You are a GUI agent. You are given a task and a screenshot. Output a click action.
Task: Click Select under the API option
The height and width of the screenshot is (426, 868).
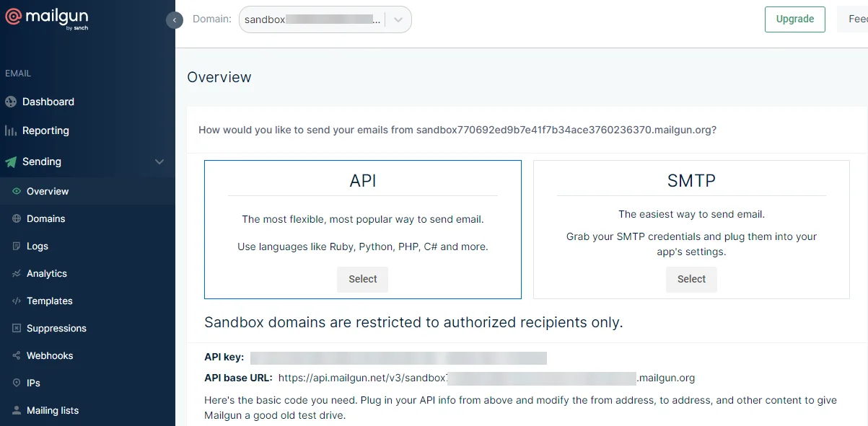click(x=363, y=279)
